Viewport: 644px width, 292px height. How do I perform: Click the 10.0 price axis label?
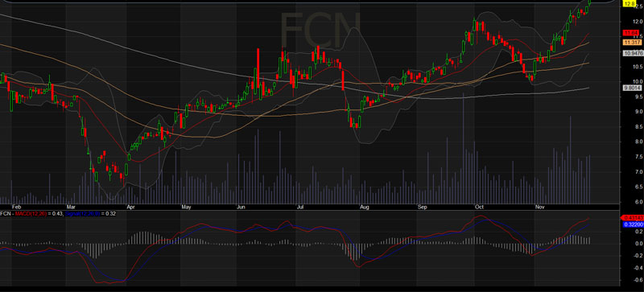coord(638,82)
